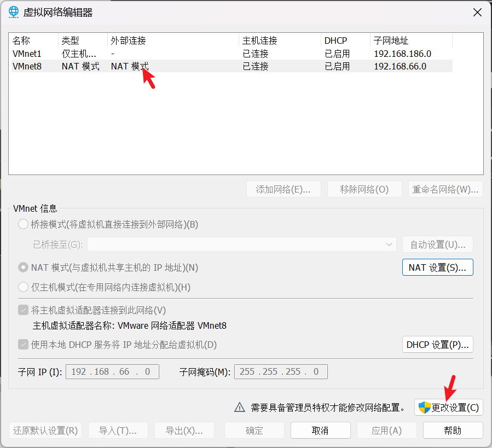Click 移除网络(O) button
The width and height of the screenshot is (492, 448).
(x=364, y=189)
